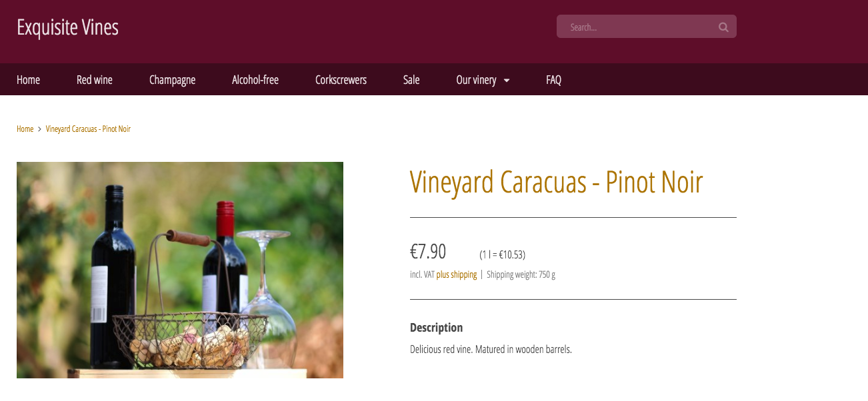Click the Vineyard Caracuas - Pinot Noir title
Image resolution: width=868 pixels, height=401 pixels.
tap(556, 182)
